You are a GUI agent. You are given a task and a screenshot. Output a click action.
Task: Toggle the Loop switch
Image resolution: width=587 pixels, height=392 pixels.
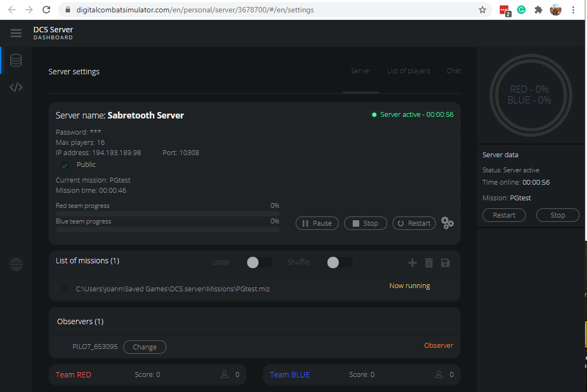260,262
